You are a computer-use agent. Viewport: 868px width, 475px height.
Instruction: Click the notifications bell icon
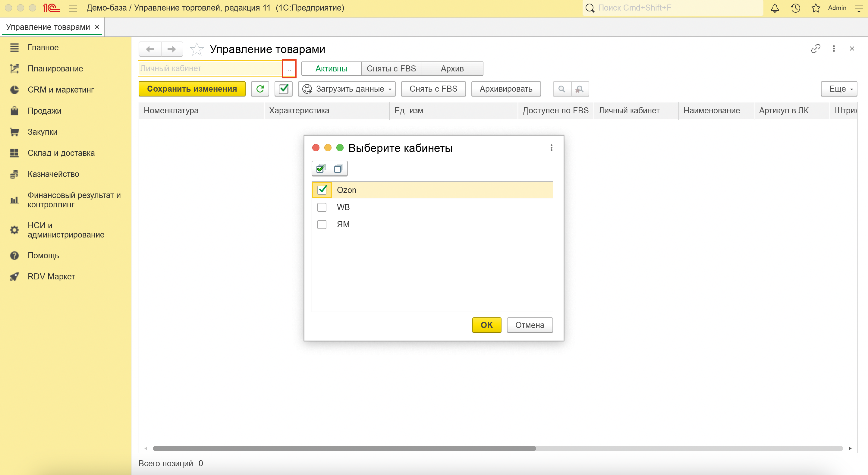[x=775, y=8]
